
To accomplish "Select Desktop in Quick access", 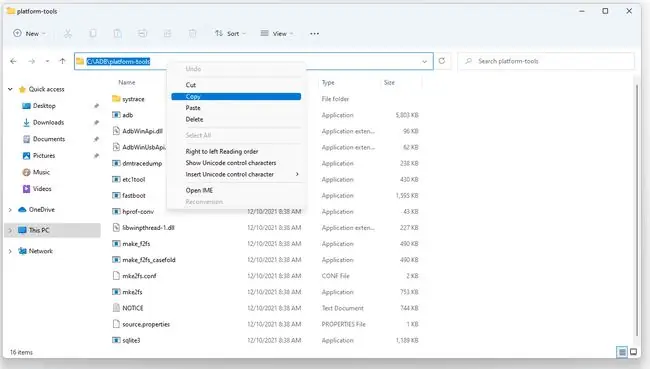I will [44, 106].
